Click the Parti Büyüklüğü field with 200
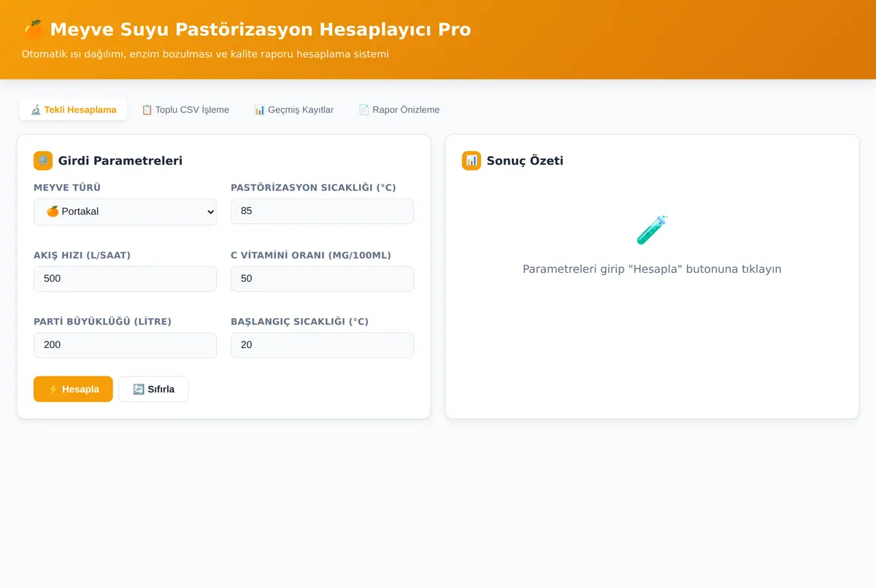Screen dimensions: 876x588 (x=125, y=345)
